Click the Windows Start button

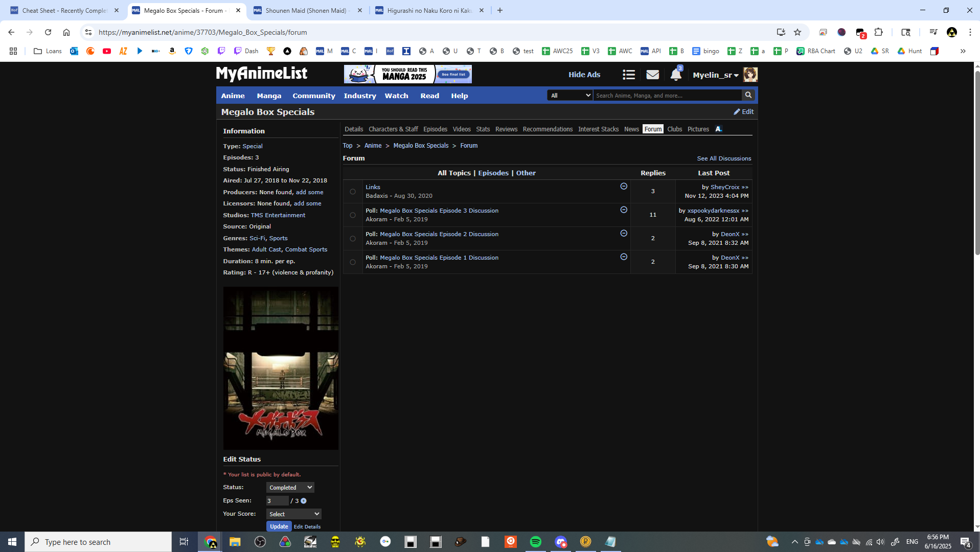12,542
